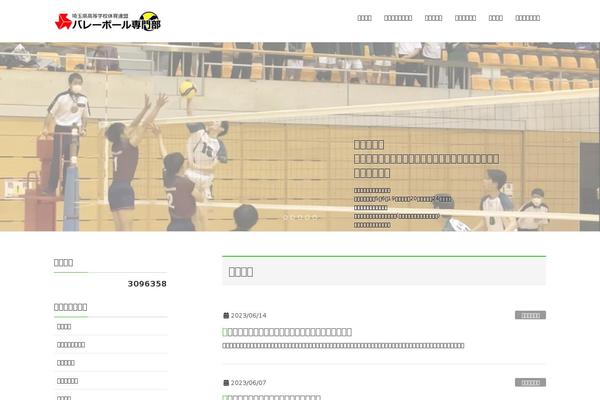Open the second item in the header navigation

(398, 18)
